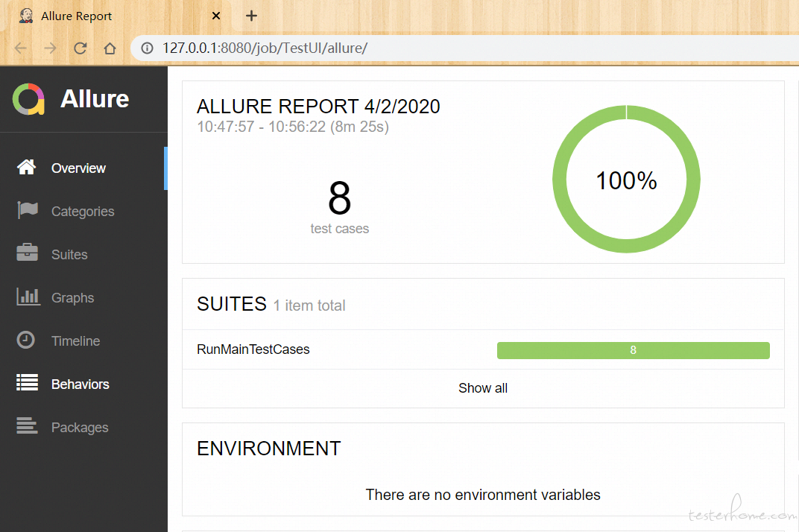Click the 8 test cases count
The width and height of the screenshot is (799, 532).
(339, 197)
